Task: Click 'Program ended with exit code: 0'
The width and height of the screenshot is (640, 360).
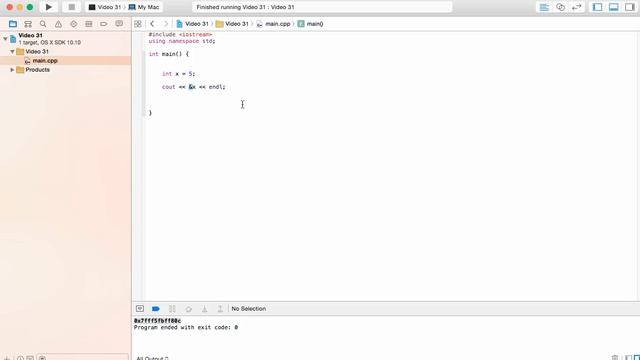Action: tap(186, 327)
